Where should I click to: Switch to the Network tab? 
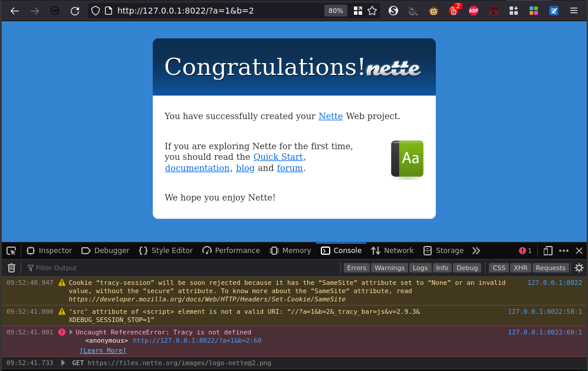coord(392,251)
